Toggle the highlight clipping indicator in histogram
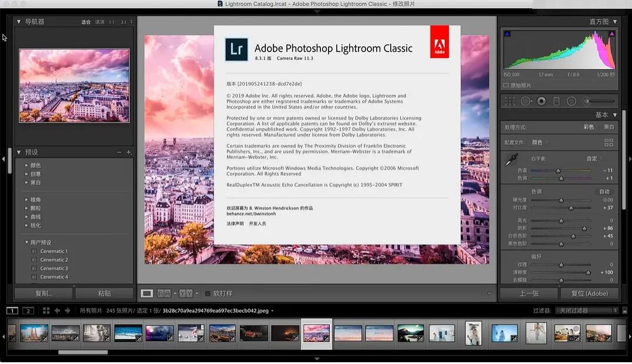The image size is (632, 364). point(612,34)
